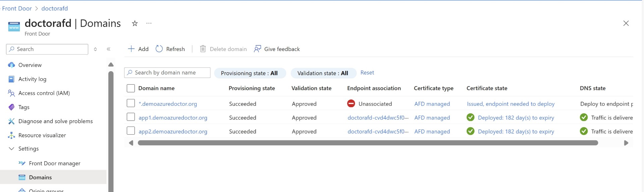Open Activity log in the sidebar
The height and width of the screenshot is (192, 644).
pyautogui.click(x=32, y=79)
